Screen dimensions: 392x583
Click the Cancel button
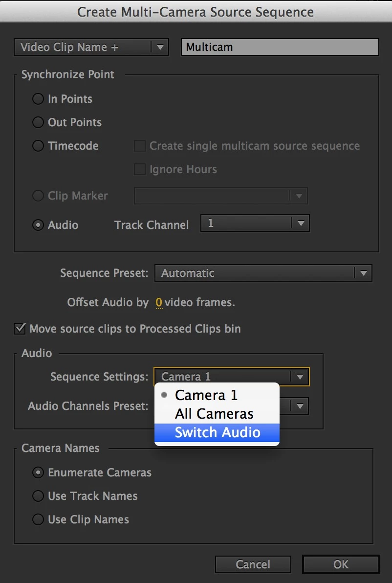(253, 564)
